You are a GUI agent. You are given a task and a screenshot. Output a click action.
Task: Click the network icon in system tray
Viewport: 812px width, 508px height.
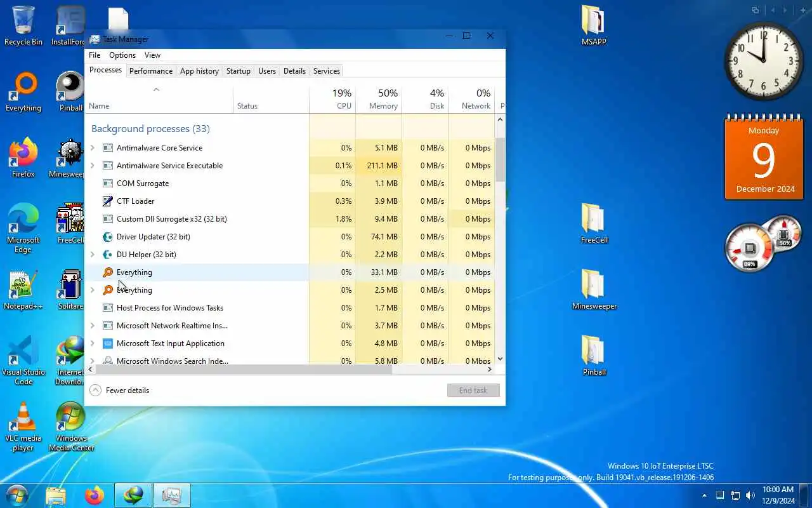pos(735,495)
